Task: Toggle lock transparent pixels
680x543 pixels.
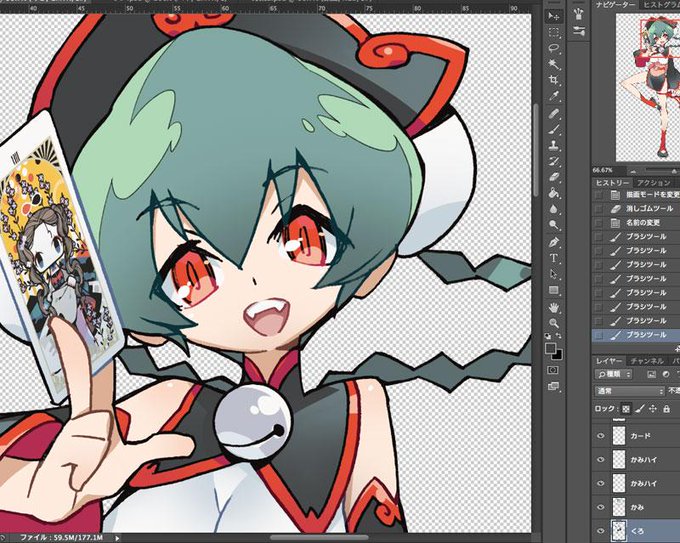Action: 626,409
